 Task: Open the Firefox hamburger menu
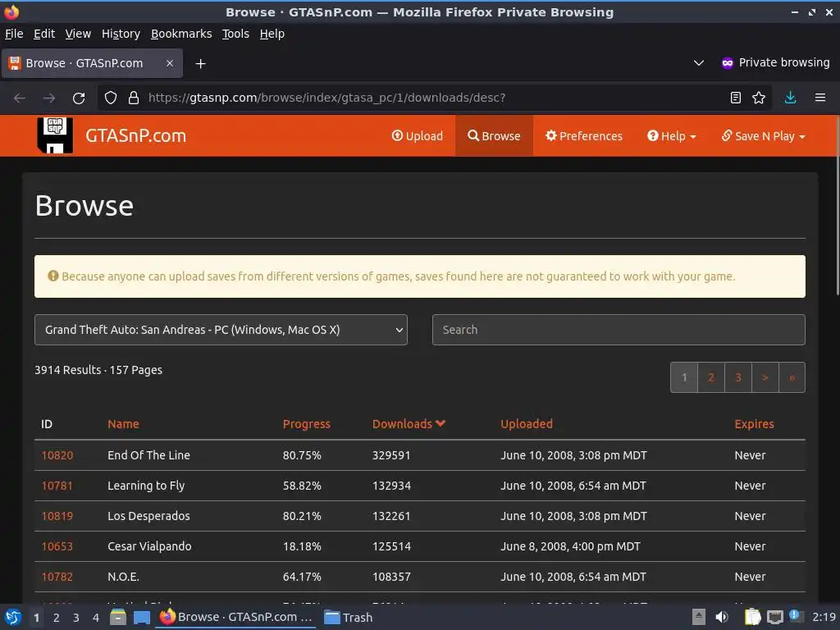[x=820, y=98]
